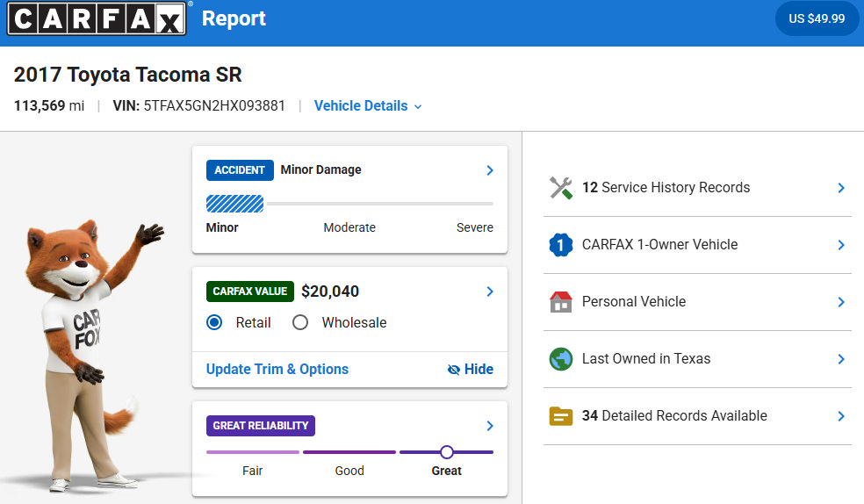Click the CARFAX logo
The image size is (864, 504).
pos(97,18)
